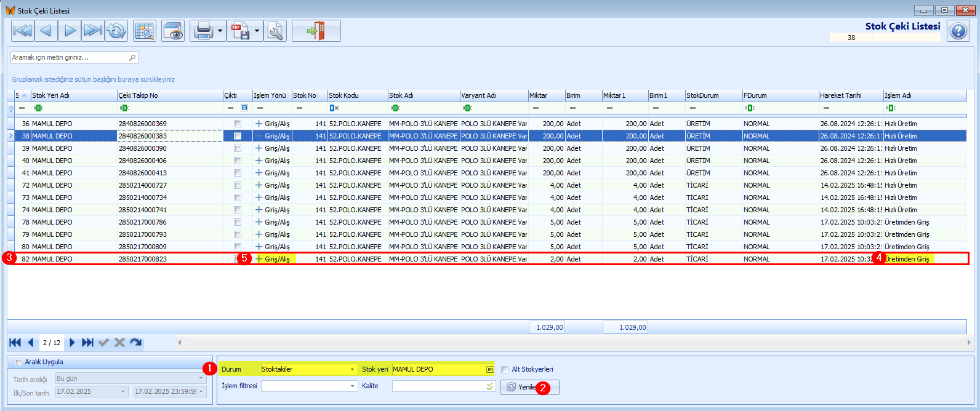Click the refresh icon in top toolbar
The width and height of the screenshot is (980, 411).
click(116, 31)
